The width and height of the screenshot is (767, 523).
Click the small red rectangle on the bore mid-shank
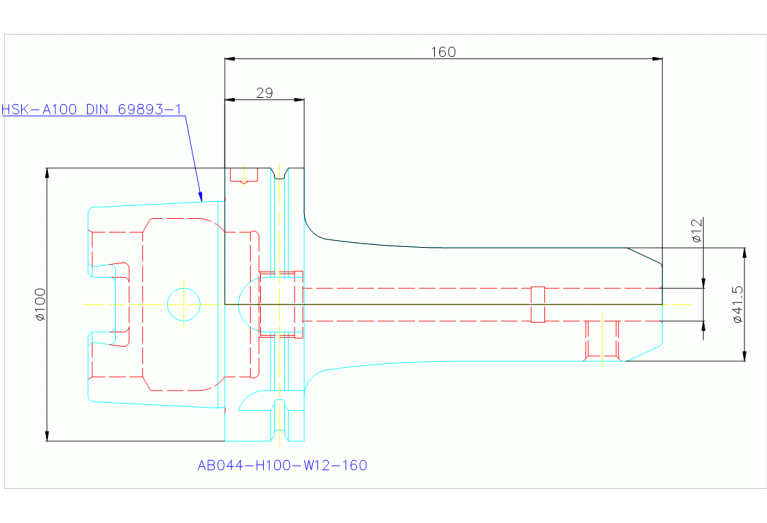tap(537, 304)
